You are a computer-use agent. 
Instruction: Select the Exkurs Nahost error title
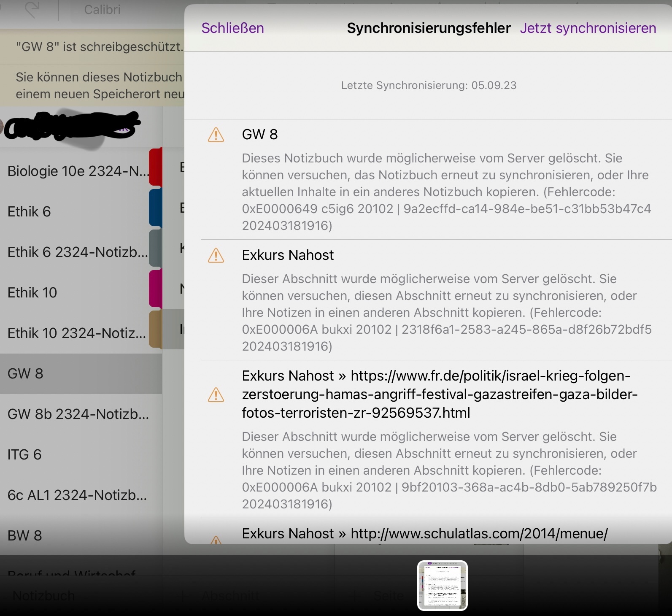click(x=288, y=255)
